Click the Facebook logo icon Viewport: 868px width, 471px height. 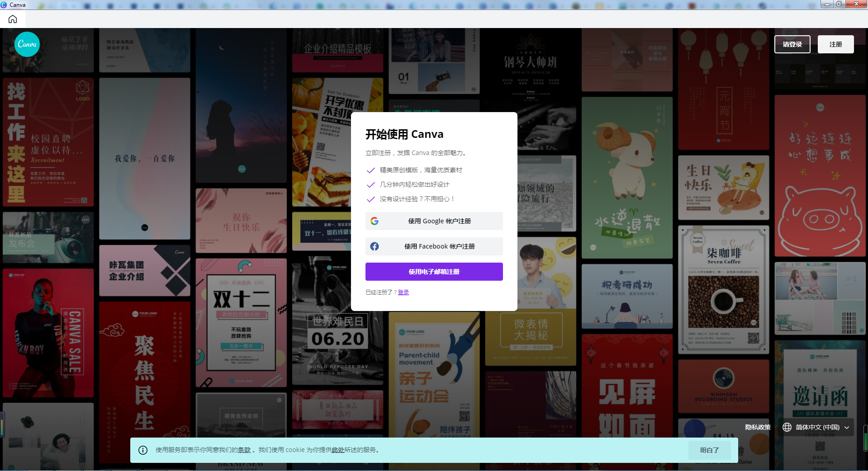(x=375, y=246)
